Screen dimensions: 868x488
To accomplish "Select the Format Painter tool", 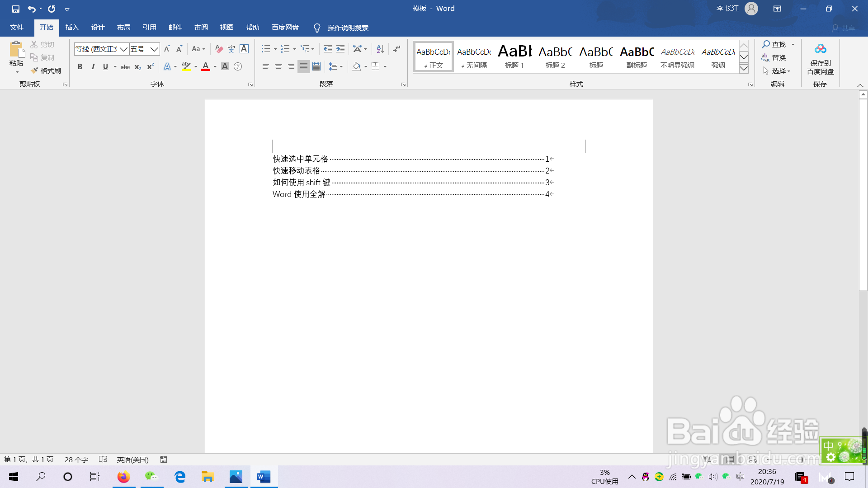I will tap(47, 70).
